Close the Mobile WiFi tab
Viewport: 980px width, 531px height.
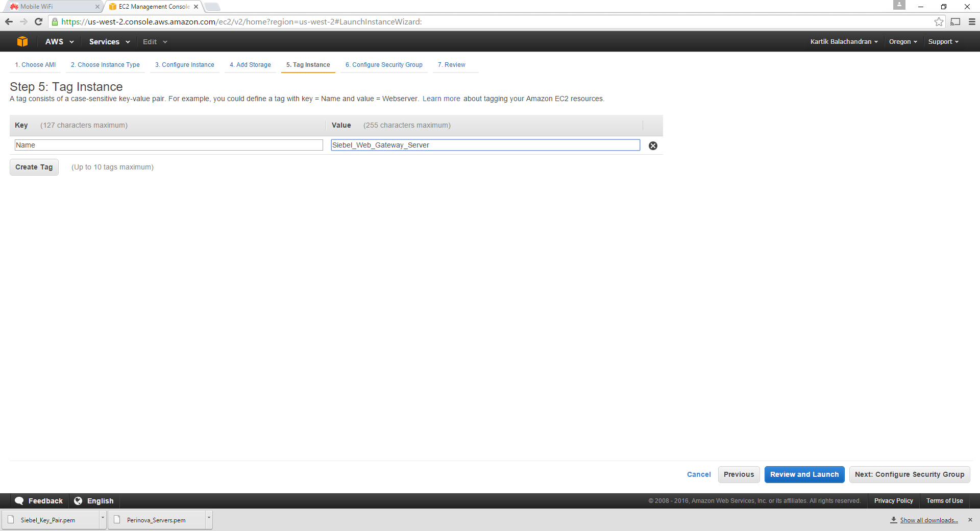(97, 7)
